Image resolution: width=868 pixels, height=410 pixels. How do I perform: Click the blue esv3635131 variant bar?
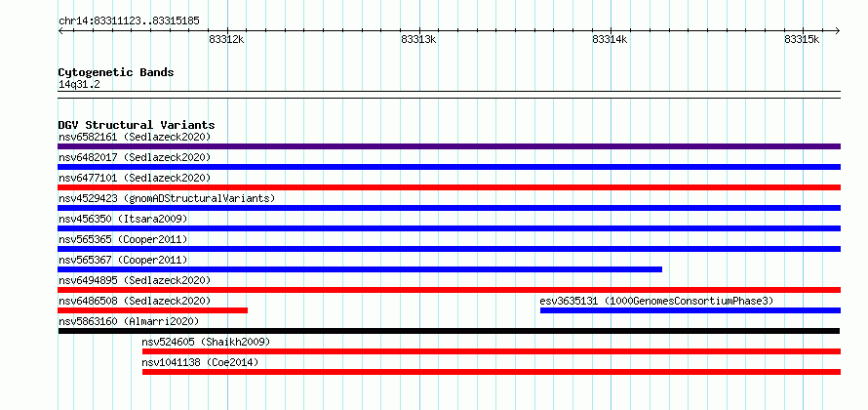point(690,310)
